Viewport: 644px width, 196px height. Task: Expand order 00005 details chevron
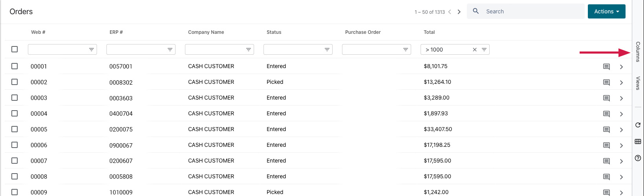[x=621, y=130]
